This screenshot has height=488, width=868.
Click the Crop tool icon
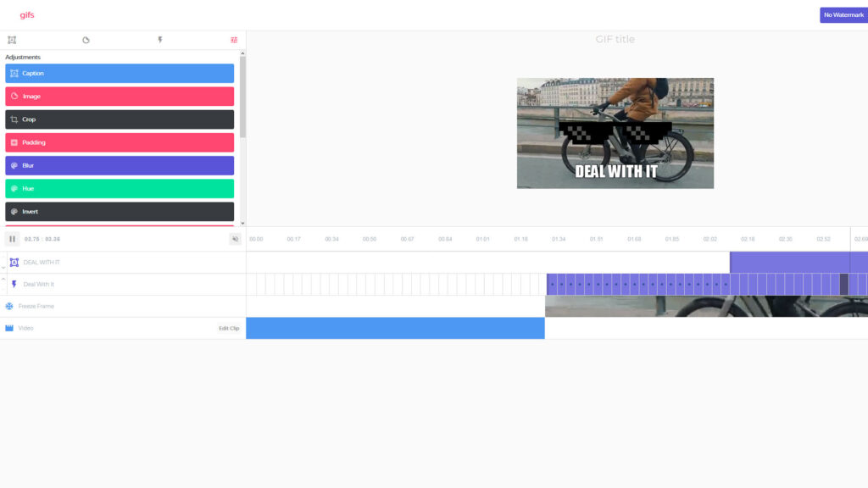(x=14, y=119)
